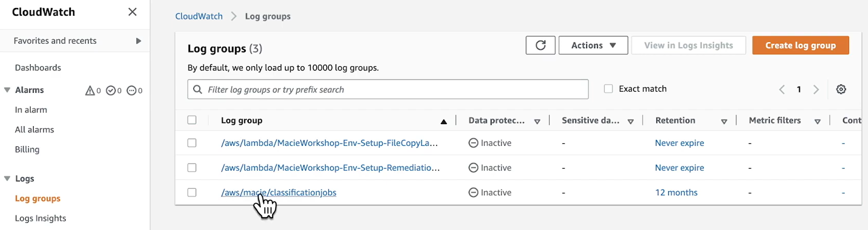Click Log groups (3) heading

pyautogui.click(x=225, y=49)
